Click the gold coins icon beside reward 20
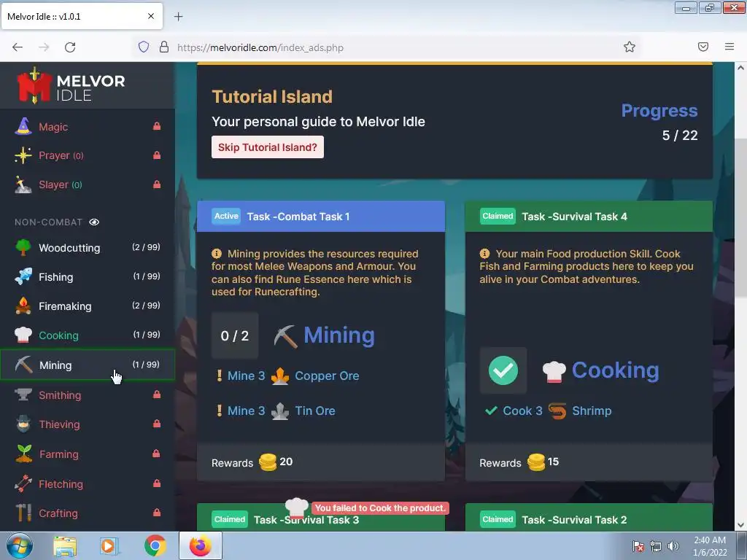 tap(268, 462)
